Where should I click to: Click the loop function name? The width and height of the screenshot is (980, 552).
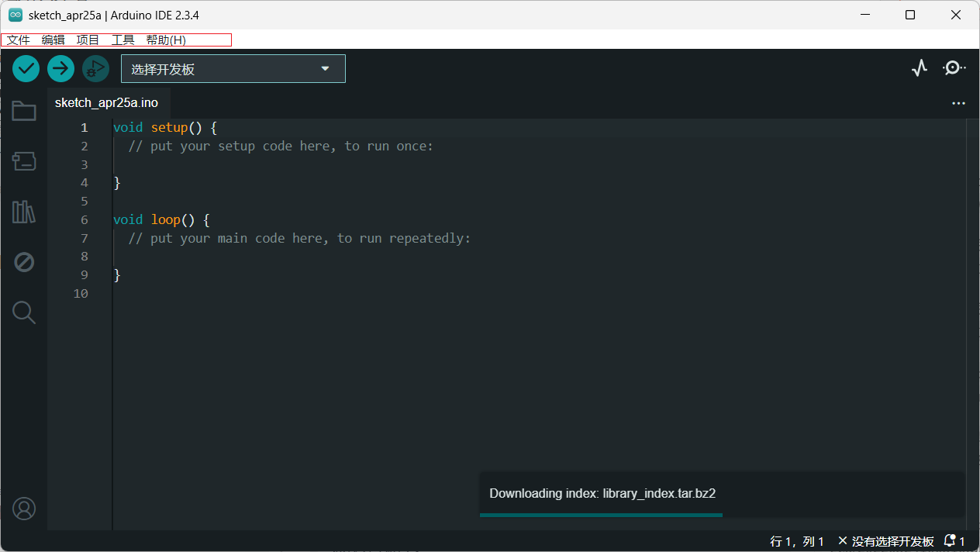coord(166,219)
